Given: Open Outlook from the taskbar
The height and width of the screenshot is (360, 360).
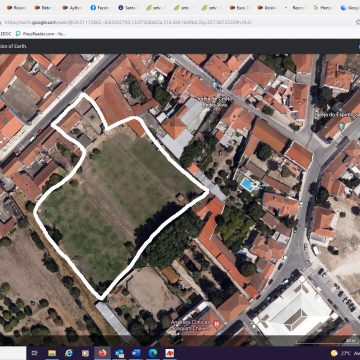Looking at the screenshot, I should (x=119, y=353).
